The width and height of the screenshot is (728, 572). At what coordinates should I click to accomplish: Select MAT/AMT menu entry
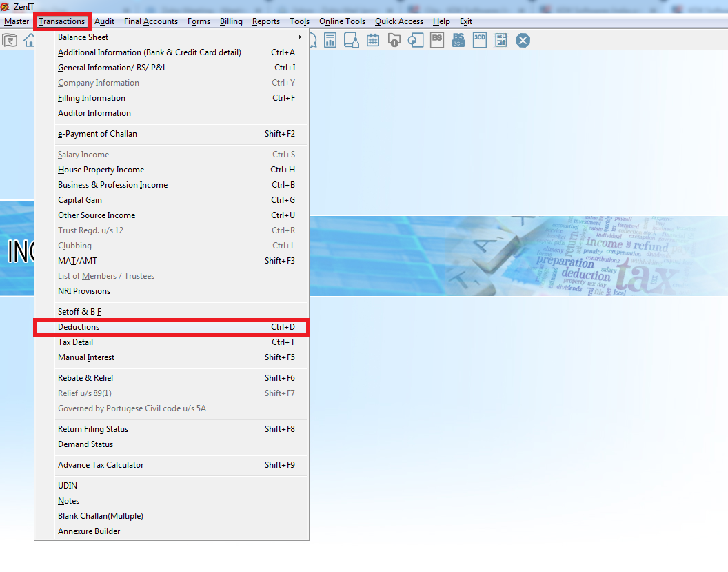(x=172, y=261)
